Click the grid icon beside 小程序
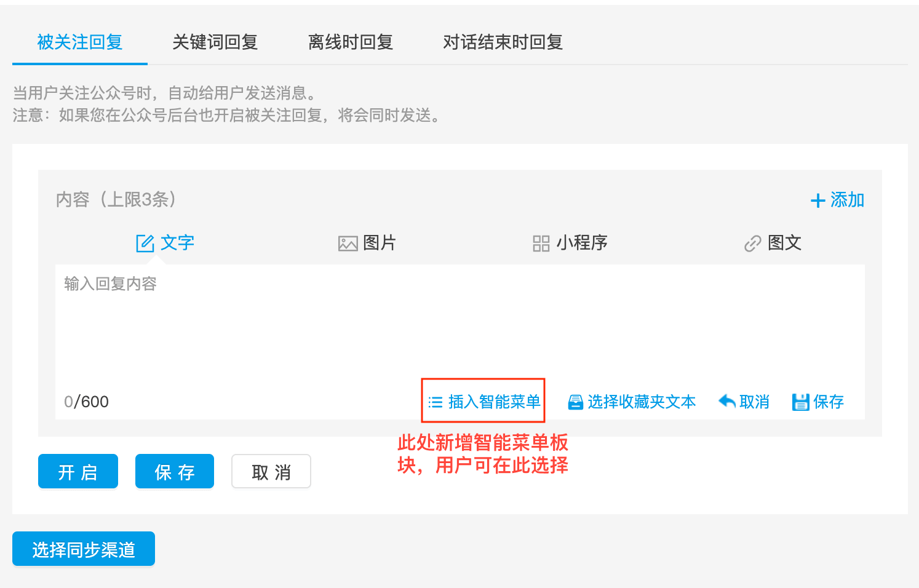 coord(541,244)
